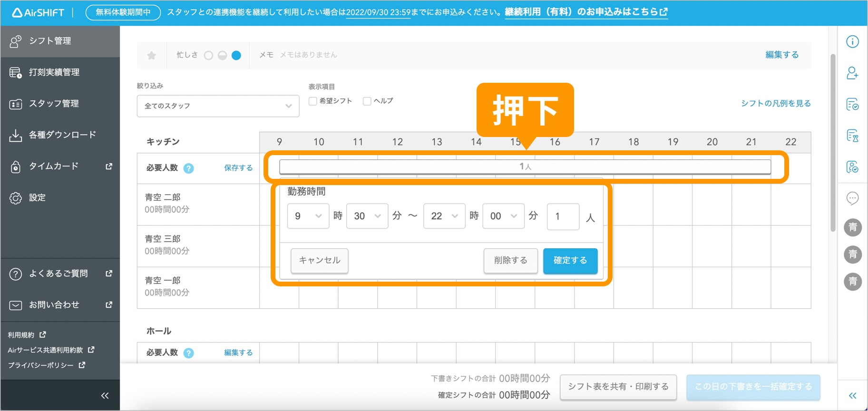Click the headcount input field
This screenshot has height=411, width=868.
coord(563,217)
